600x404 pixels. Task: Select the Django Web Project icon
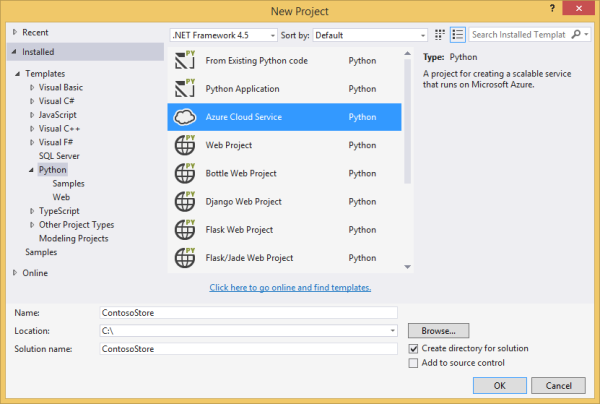coord(185,201)
